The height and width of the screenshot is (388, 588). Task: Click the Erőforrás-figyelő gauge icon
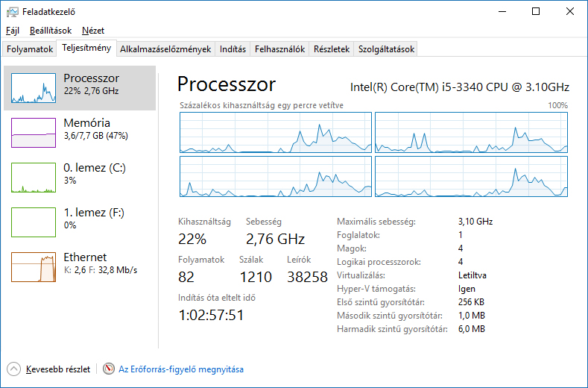click(x=109, y=369)
